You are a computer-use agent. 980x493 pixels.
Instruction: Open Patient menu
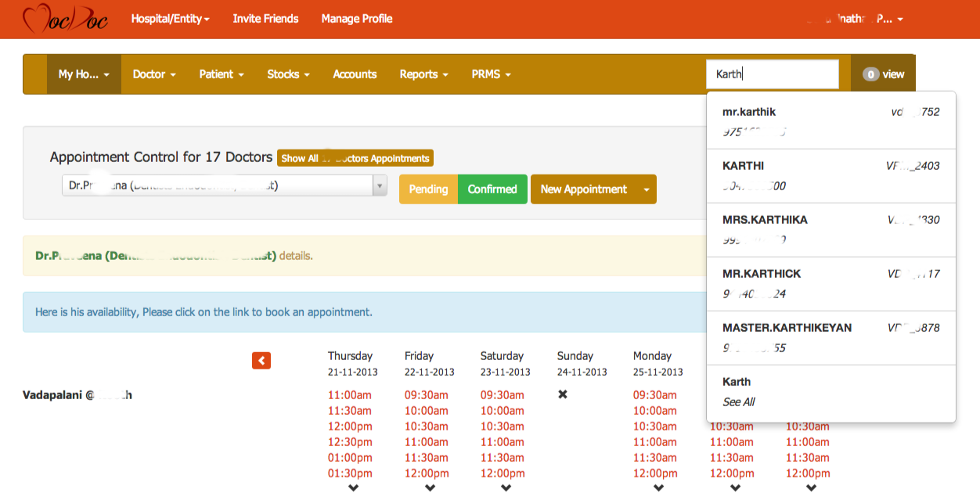(x=222, y=74)
